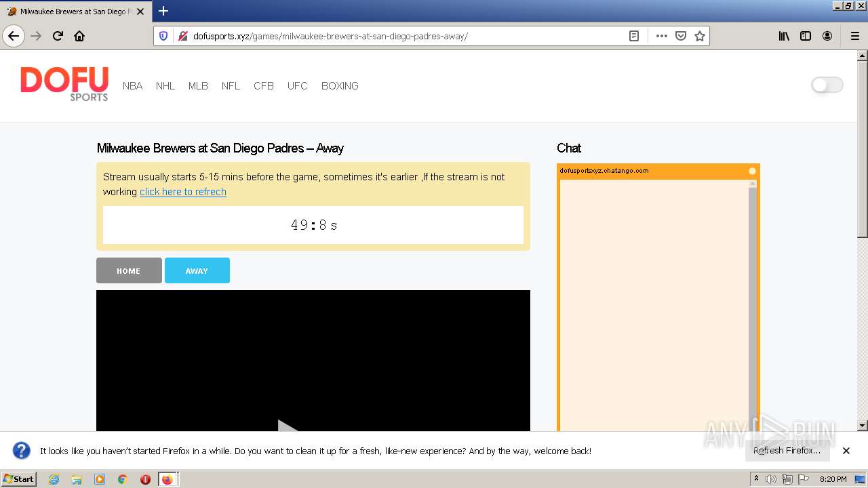Close the Milwaukee Brewers tab

[140, 12]
